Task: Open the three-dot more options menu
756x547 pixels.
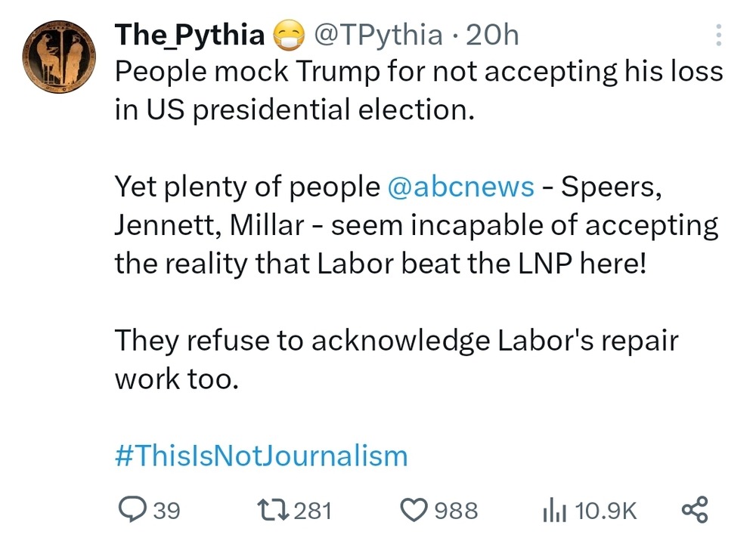Action: point(717,35)
